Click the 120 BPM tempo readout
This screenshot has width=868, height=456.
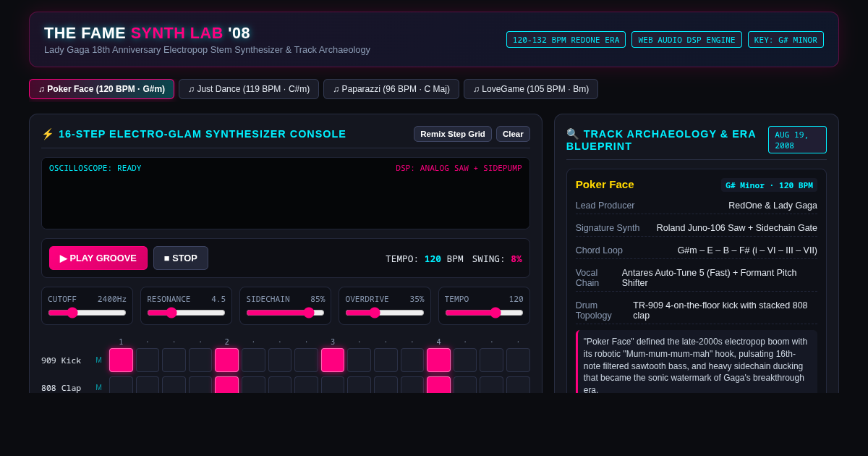(424, 258)
